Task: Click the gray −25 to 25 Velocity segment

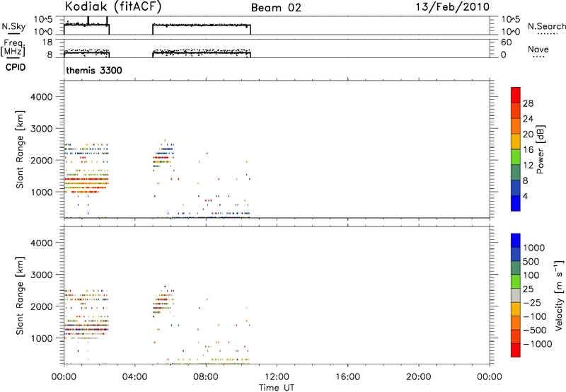Action: [x=516, y=295]
